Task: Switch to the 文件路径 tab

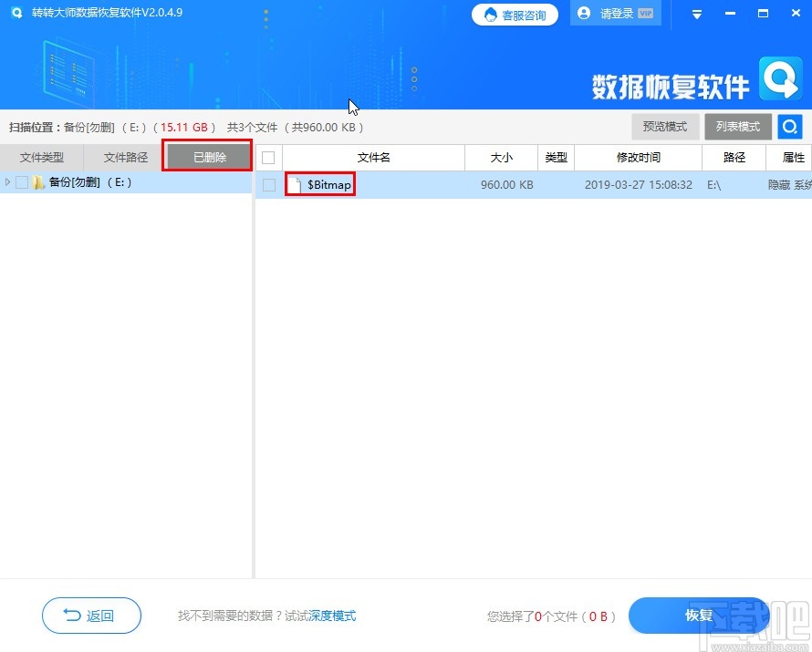Action: (x=124, y=157)
